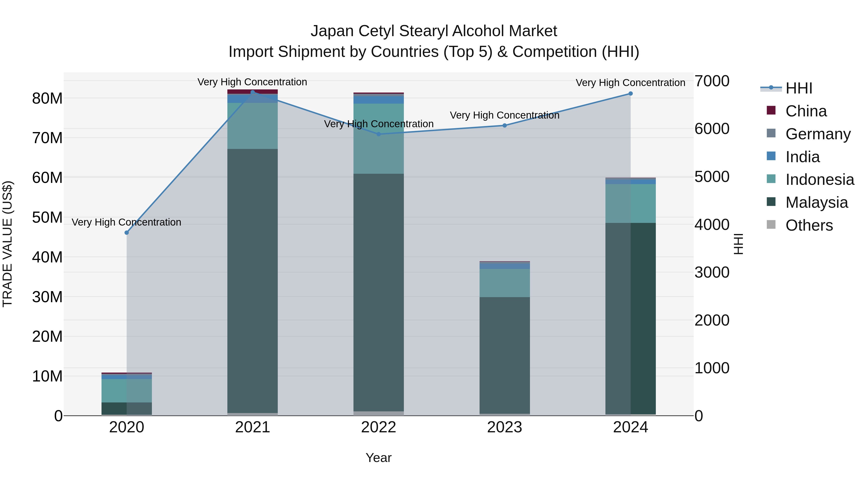Screen dimensions: 868x488
Task: Hide the Germany series via the legend
Action: pos(818,134)
